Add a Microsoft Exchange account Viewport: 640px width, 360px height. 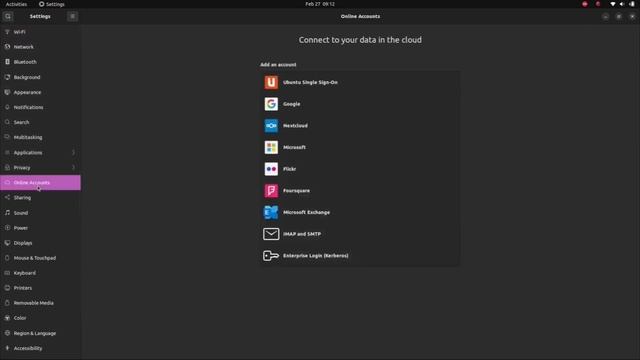pos(359,212)
